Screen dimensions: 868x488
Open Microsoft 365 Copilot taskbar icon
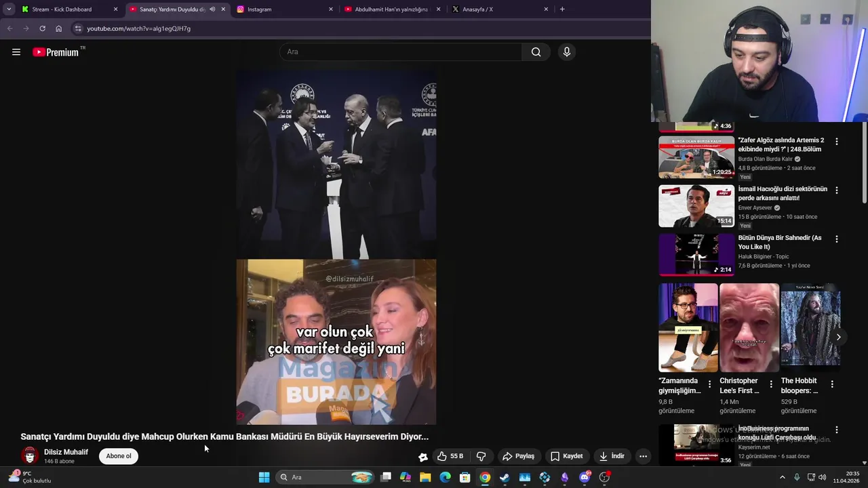(406, 477)
